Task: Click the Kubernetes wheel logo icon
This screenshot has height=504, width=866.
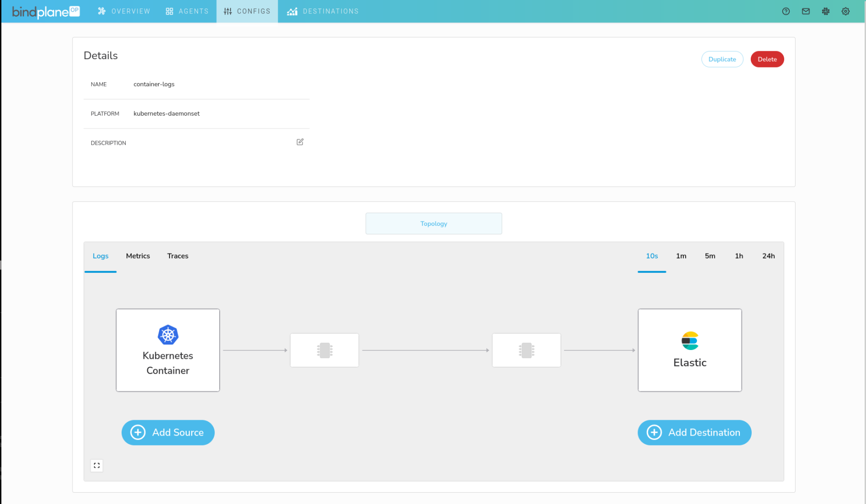Action: [168, 335]
